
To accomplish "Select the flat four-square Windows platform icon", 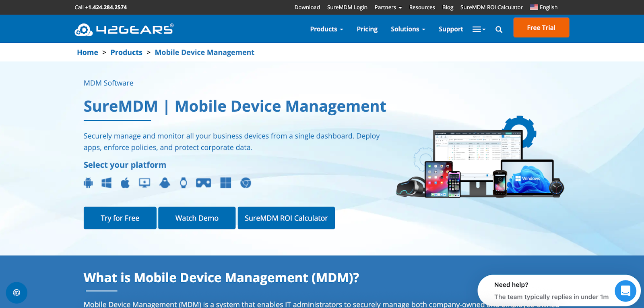I will tap(226, 183).
